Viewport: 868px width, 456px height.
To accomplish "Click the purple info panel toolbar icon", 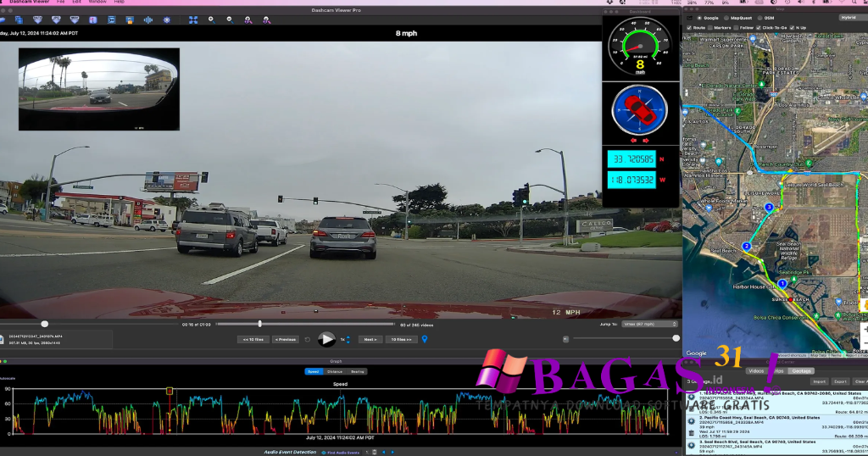I will tap(93, 19).
